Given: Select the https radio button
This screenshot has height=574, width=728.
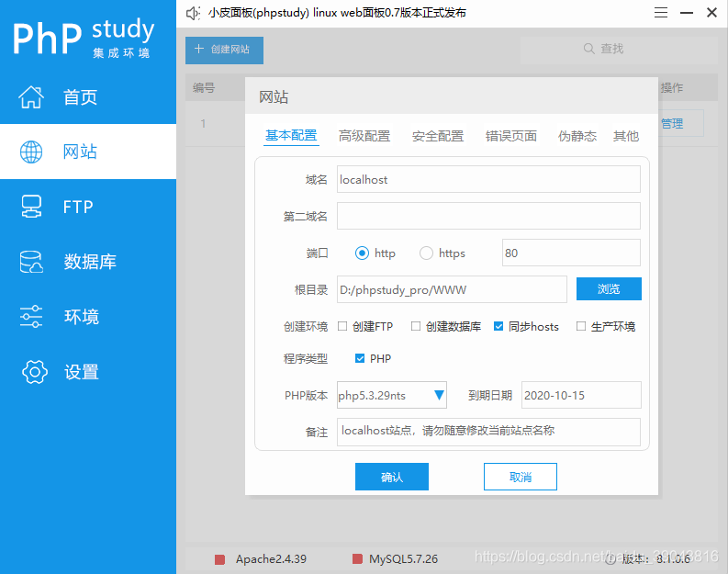Looking at the screenshot, I should click(426, 253).
